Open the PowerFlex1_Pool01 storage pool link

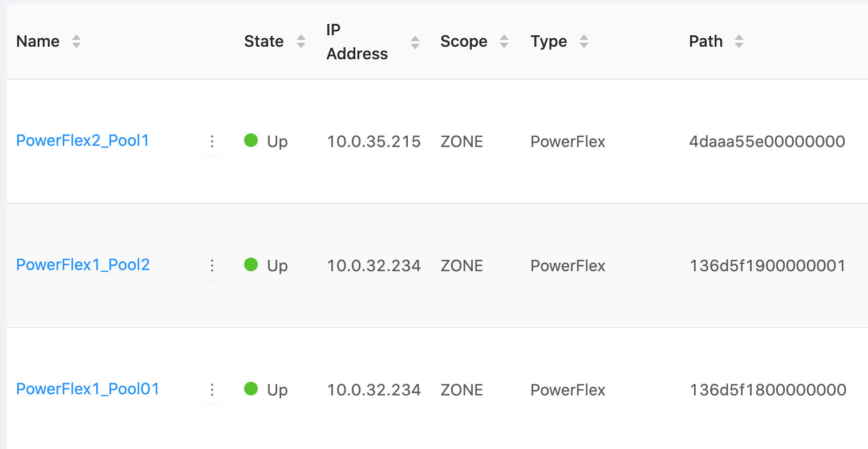(x=88, y=389)
